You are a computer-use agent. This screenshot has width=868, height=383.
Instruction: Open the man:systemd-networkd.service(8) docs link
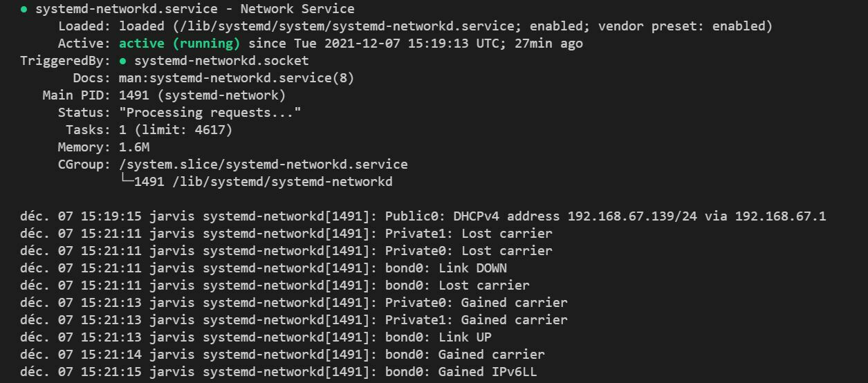236,78
